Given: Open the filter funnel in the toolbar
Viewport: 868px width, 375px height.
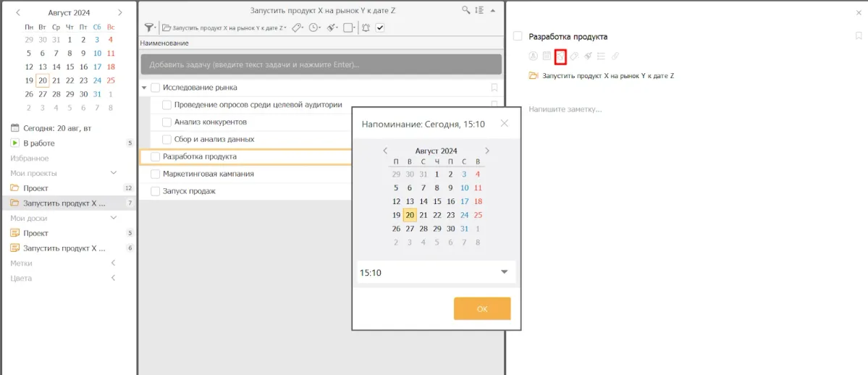Looking at the screenshot, I should pos(149,28).
